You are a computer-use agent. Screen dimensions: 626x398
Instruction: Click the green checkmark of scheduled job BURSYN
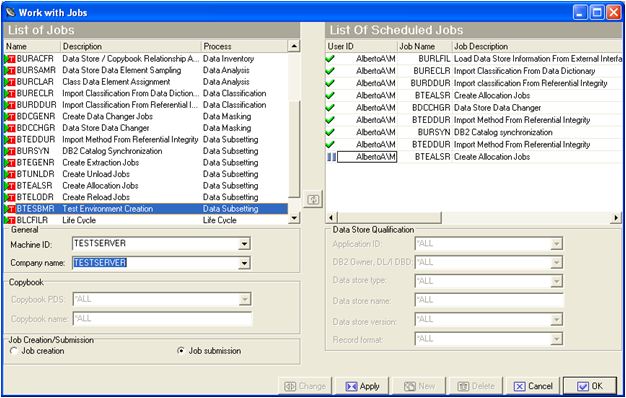(x=330, y=132)
